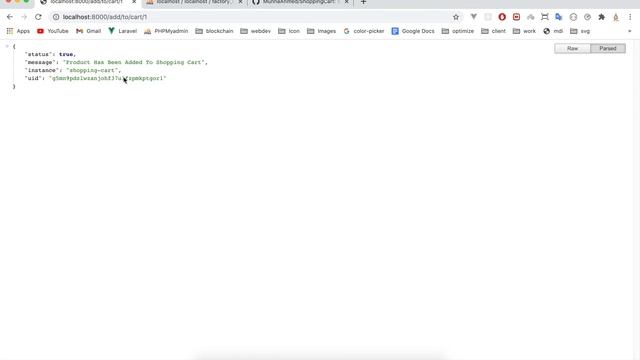Expand the blockchain bookmarks folder
This screenshot has width=640, height=360.
point(214,31)
